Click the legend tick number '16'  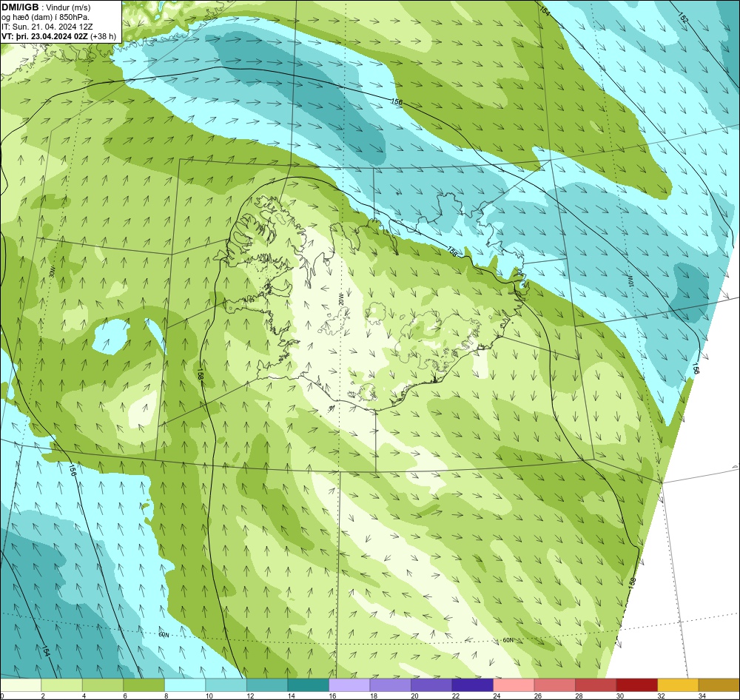click(332, 696)
